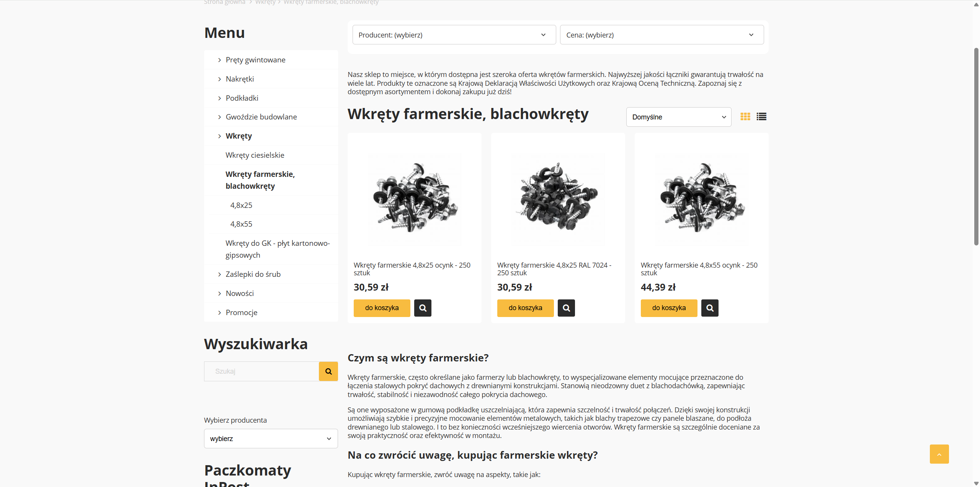The height and width of the screenshot is (487, 980).
Task: Open Wkręty farmerskie 4,8x25 RAL 7024 link
Action: pos(554,269)
